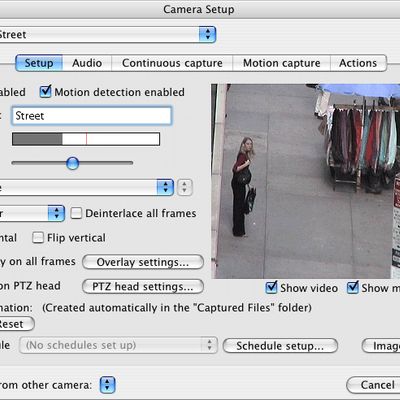
Task: Toggle the cut-off Show m checkbox
Action: [x=353, y=287]
